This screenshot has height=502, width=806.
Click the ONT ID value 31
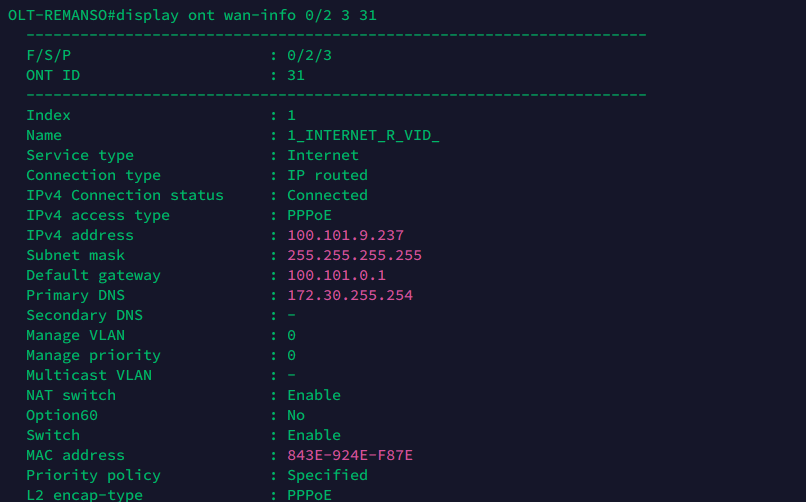pyautogui.click(x=296, y=75)
